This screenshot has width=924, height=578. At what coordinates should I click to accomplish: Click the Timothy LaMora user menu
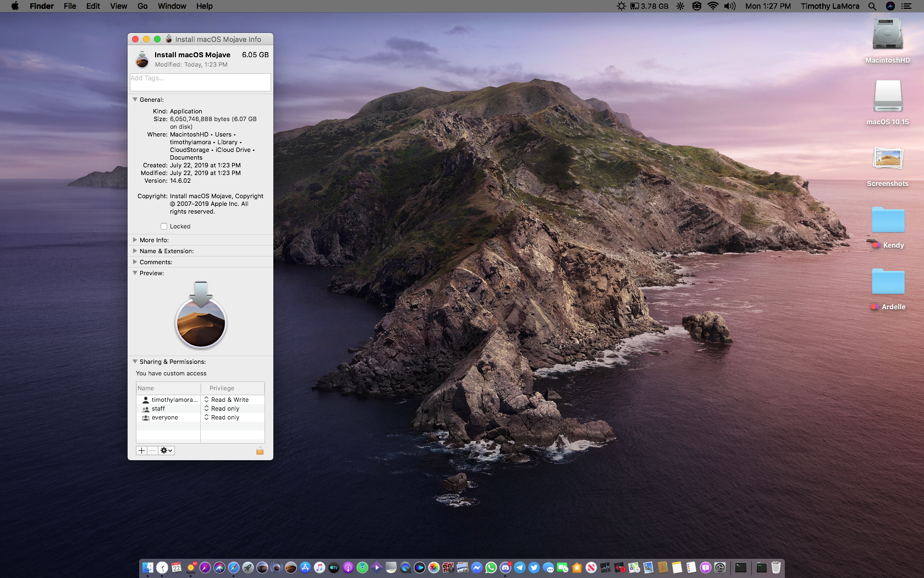[x=830, y=6]
